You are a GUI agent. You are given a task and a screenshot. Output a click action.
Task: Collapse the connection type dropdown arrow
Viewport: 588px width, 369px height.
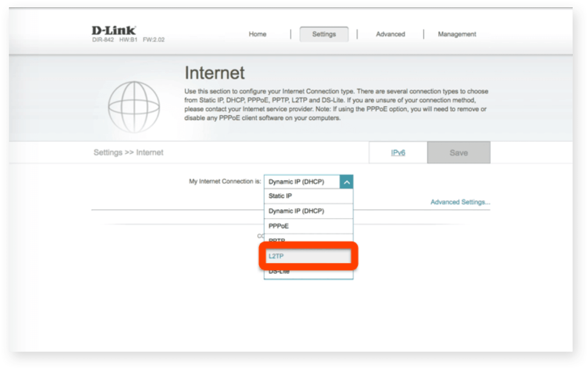pos(347,182)
